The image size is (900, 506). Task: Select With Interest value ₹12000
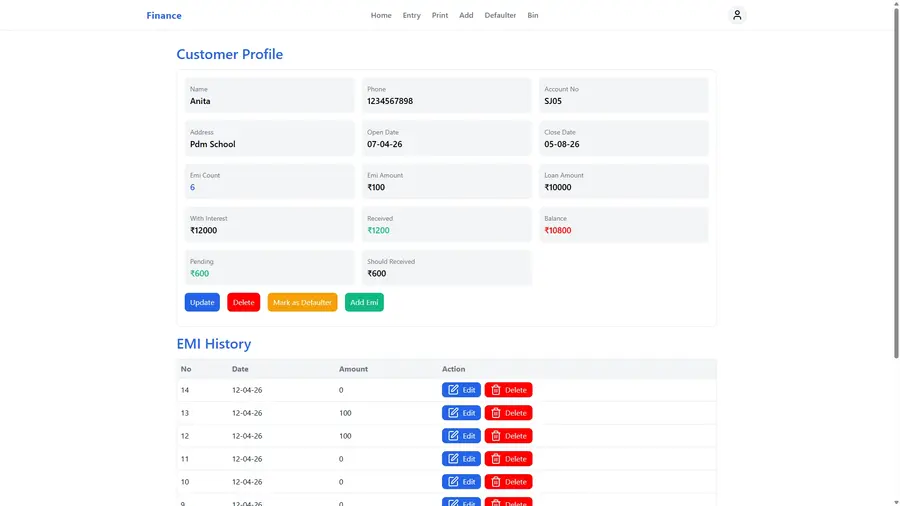[203, 231]
